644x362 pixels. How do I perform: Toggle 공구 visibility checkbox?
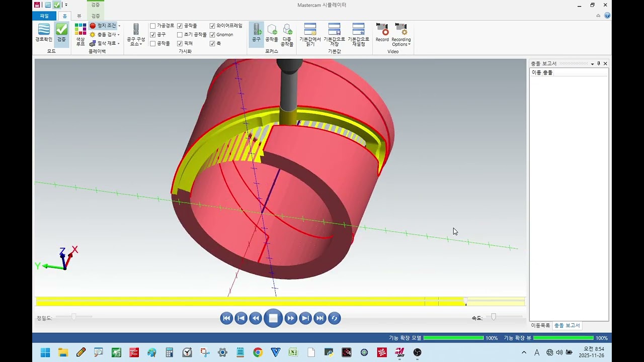(x=153, y=35)
